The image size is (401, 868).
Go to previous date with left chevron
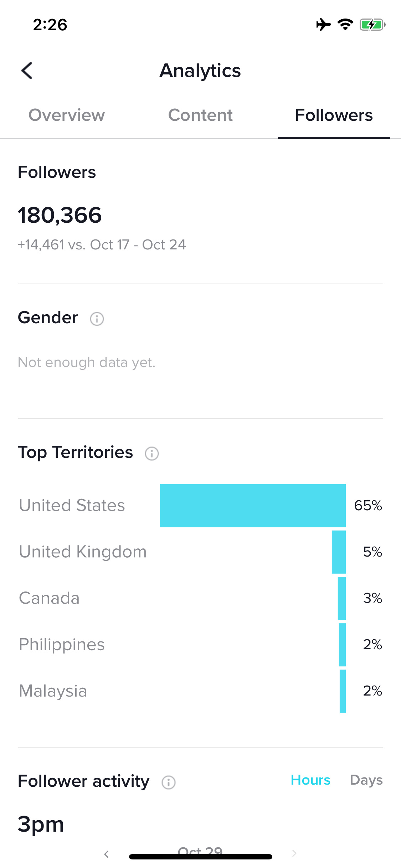106,854
